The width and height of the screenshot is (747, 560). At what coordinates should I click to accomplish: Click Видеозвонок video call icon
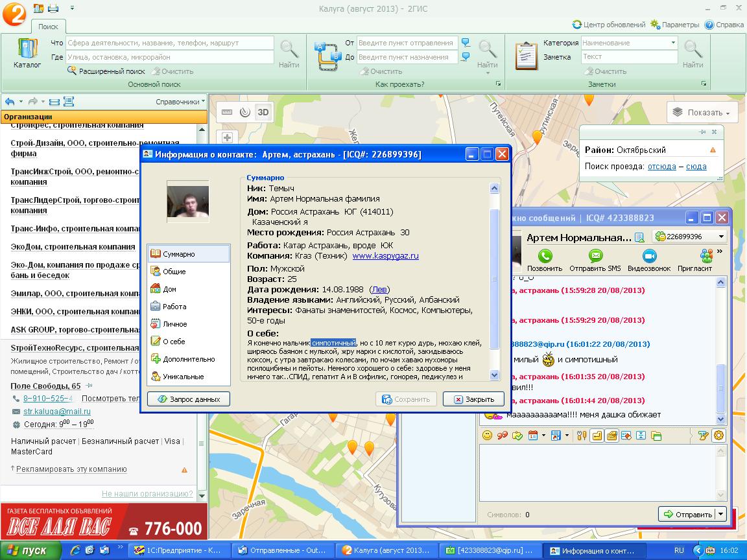click(649, 261)
